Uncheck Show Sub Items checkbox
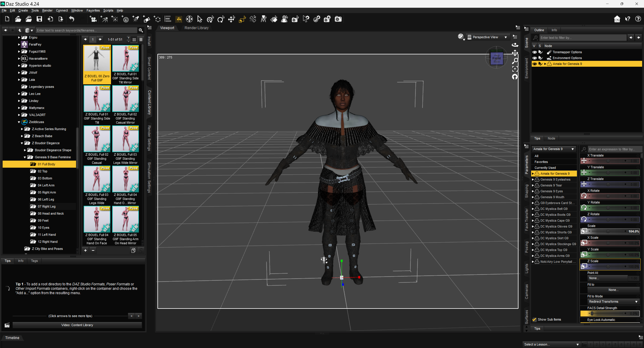Screen dimensions: 644x348 tap(534, 319)
